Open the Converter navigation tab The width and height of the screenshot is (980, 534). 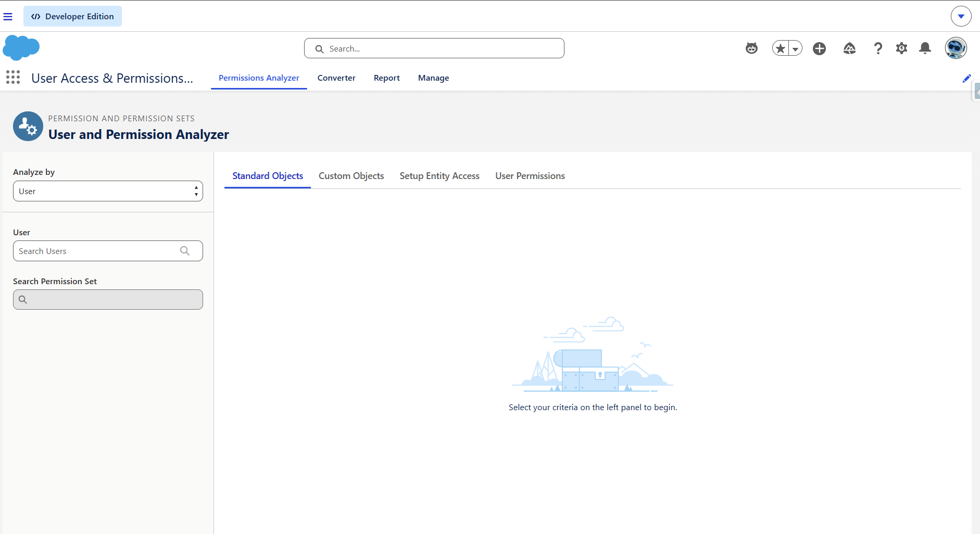336,78
